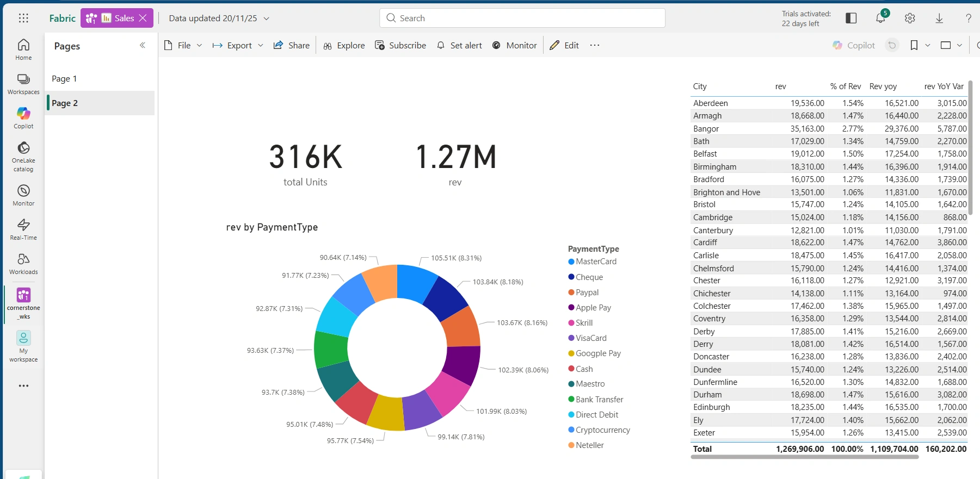Open the app launcher waffle icon

click(23, 18)
